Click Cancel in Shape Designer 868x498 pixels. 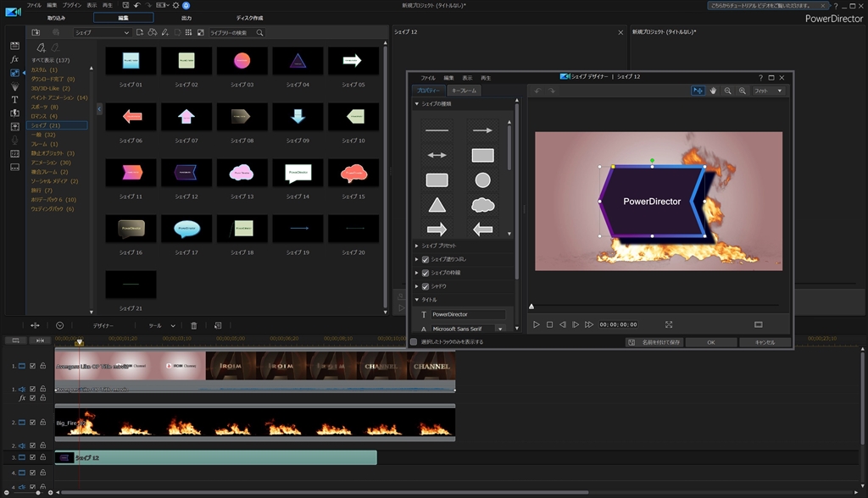point(765,342)
